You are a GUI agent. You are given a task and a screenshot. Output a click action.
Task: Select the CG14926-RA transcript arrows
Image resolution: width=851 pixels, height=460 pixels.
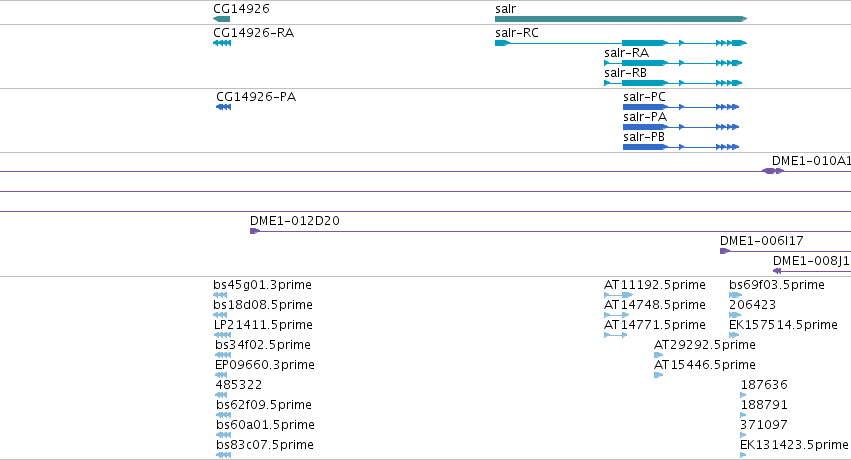point(222,43)
